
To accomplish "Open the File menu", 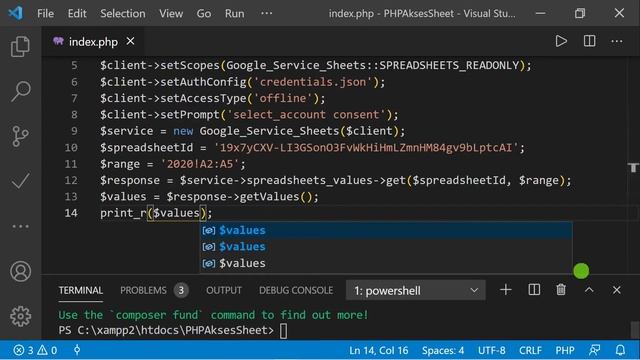I will [x=45, y=13].
